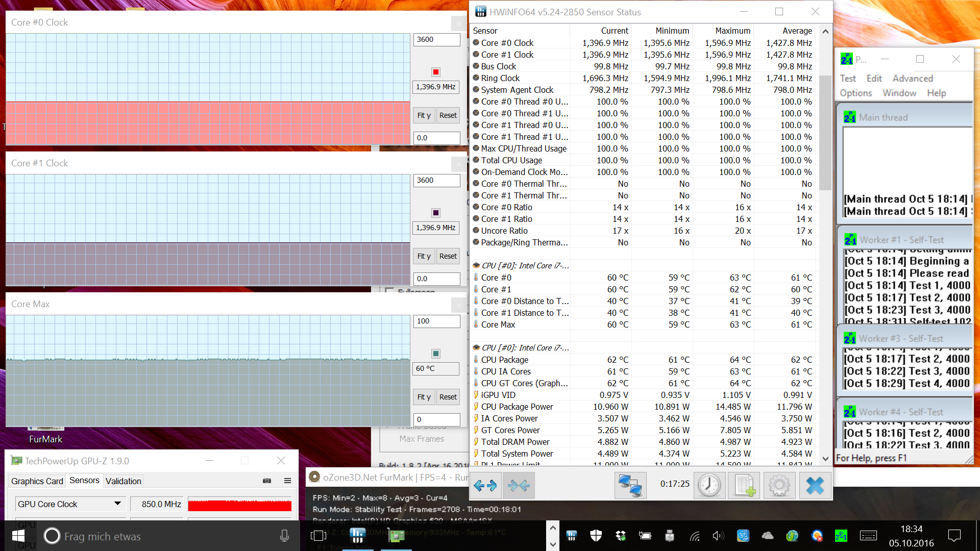Viewport: 980px width, 551px height.
Task: Click Fit y in Core #0 Clock graph
Action: pos(424,115)
